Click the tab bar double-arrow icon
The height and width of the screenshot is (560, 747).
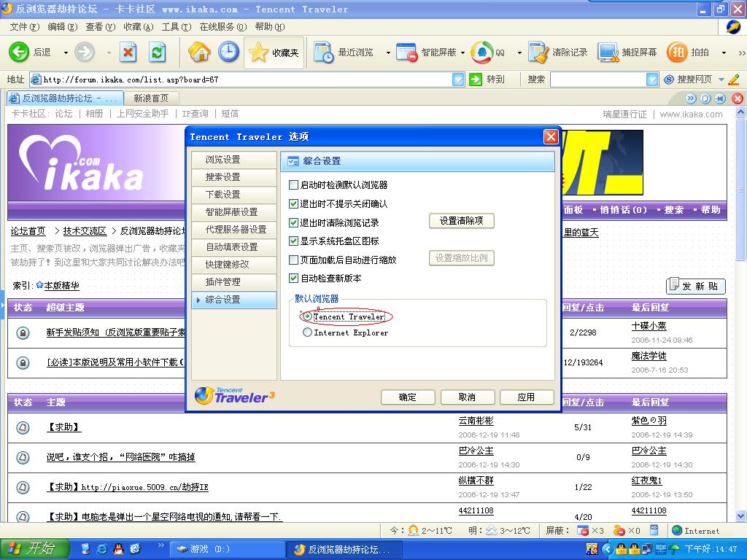click(691, 98)
